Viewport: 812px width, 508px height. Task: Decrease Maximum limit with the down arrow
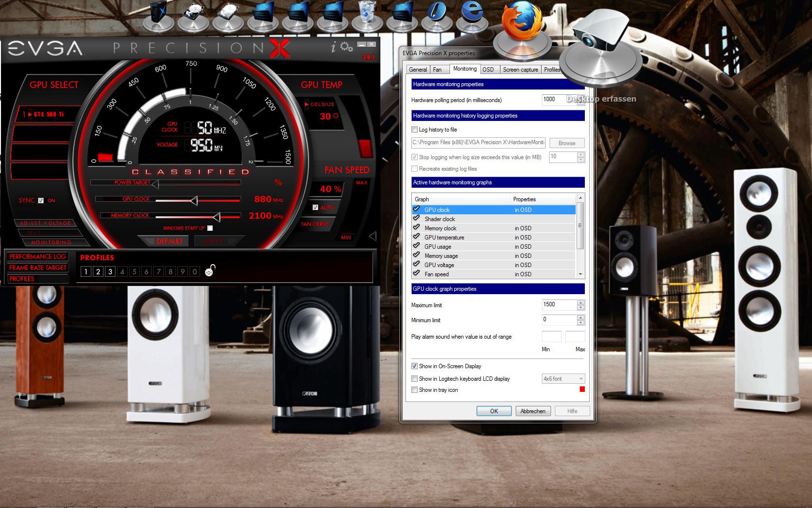tap(580, 307)
